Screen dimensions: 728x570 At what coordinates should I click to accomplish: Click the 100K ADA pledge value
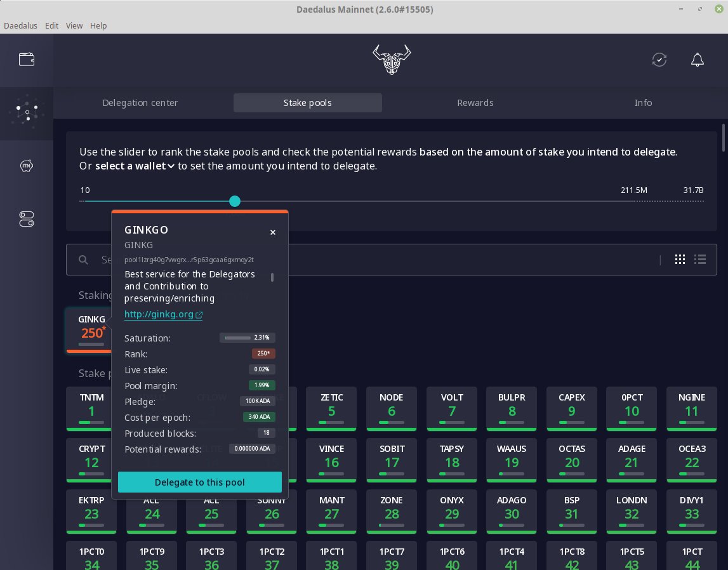coord(258,401)
